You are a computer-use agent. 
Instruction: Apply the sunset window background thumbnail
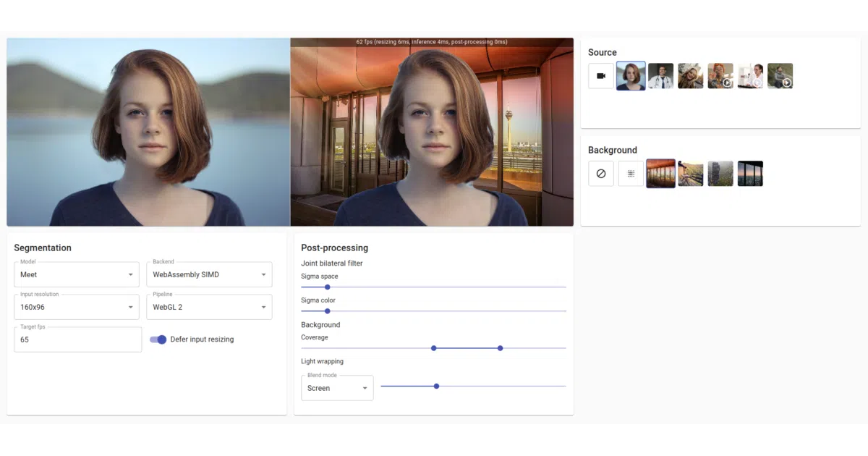[x=750, y=174]
